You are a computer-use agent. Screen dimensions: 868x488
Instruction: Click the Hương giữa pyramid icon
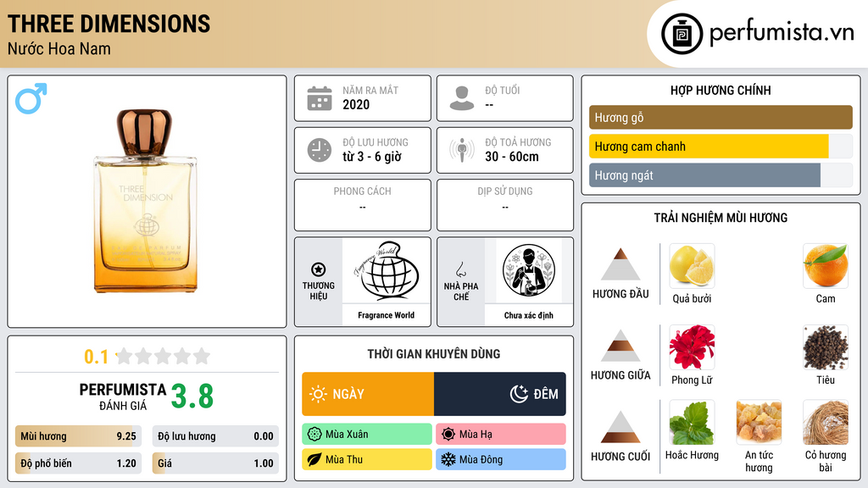[x=620, y=346]
